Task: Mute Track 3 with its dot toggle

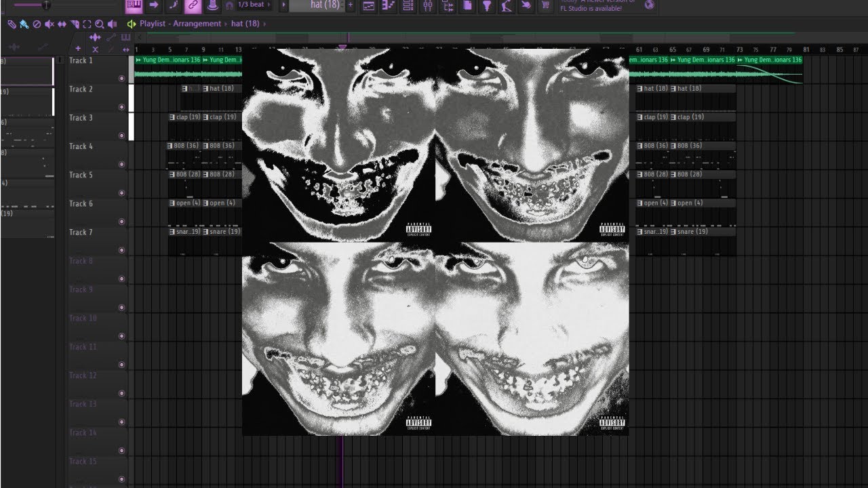Action: click(x=122, y=136)
